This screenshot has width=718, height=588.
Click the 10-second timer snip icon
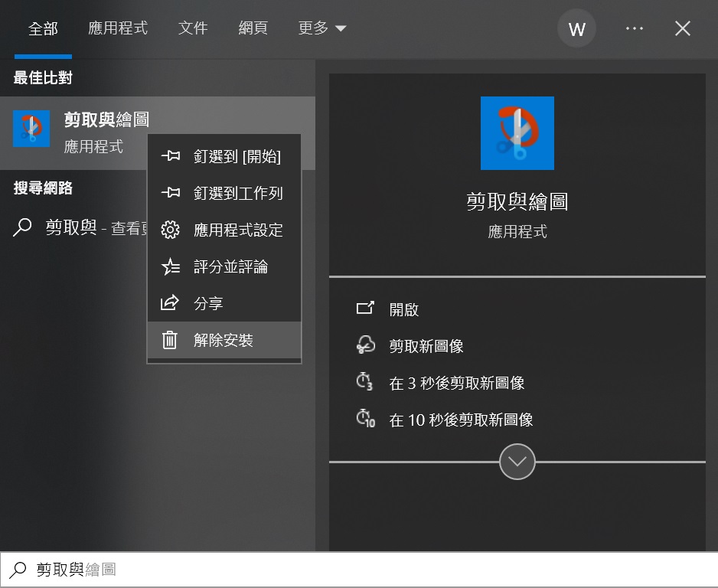366,419
